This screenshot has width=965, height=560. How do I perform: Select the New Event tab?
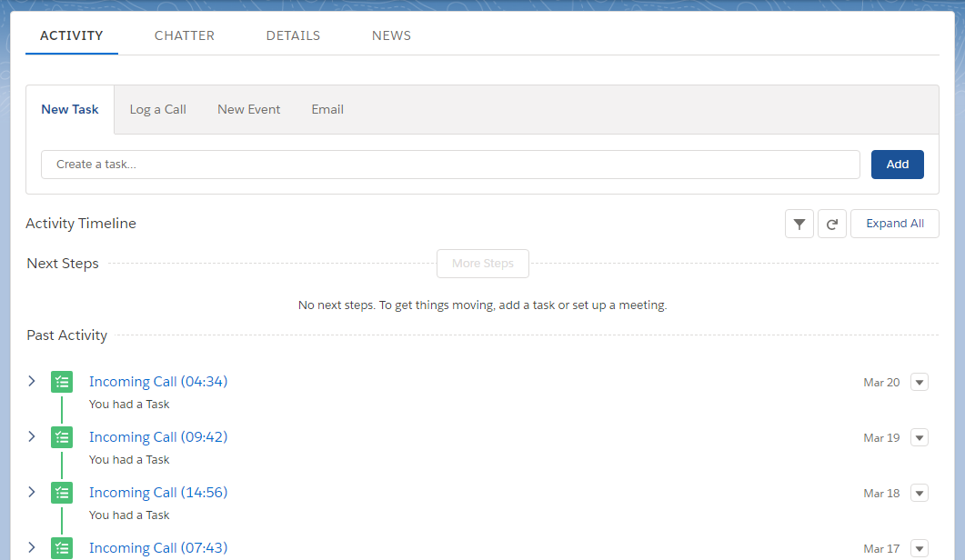pos(248,109)
